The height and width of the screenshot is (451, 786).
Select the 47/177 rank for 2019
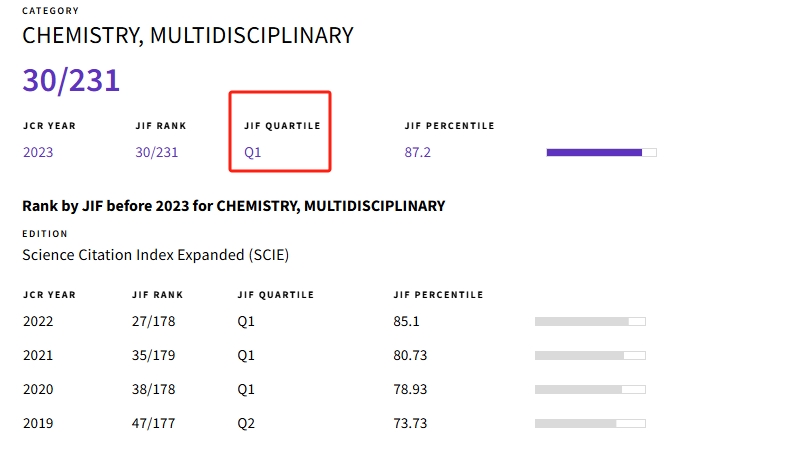pos(153,424)
